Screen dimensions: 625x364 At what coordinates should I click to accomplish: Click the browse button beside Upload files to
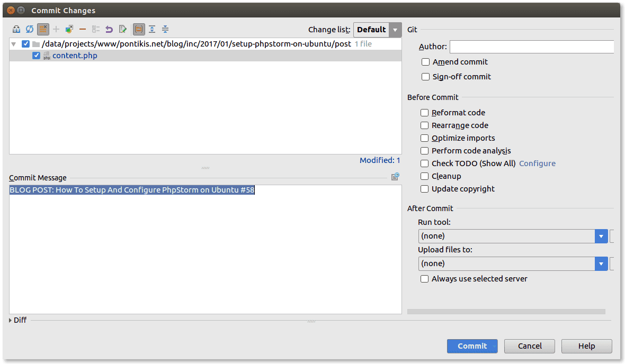coord(612,263)
